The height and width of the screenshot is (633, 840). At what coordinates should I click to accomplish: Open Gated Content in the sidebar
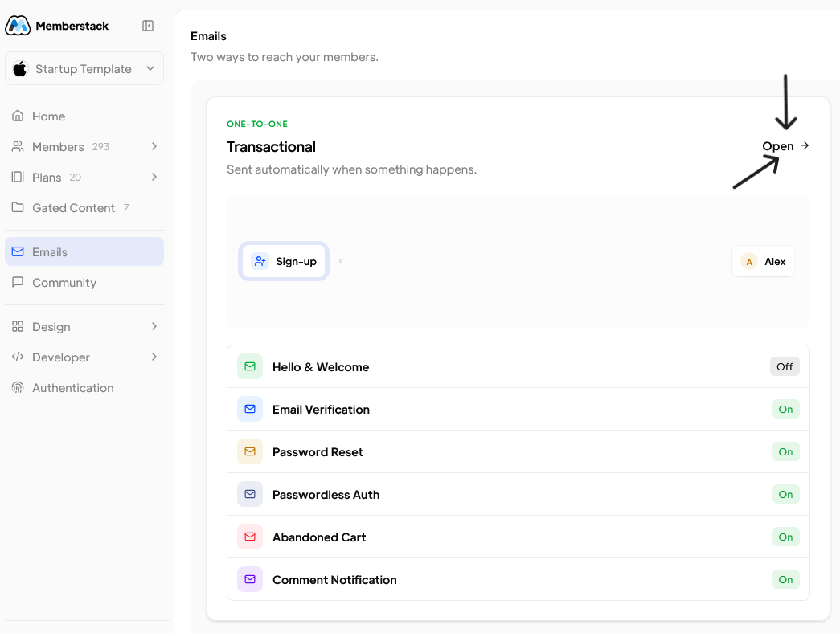84,208
